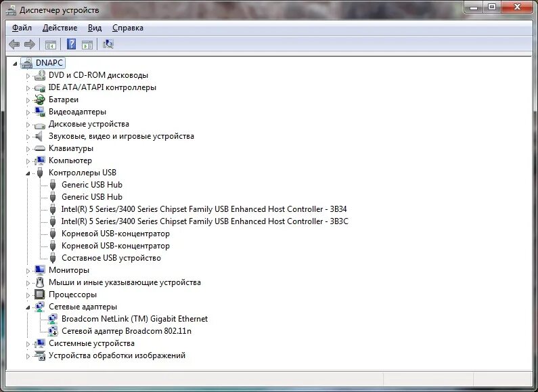Expand the Компьютер category

click(28, 161)
